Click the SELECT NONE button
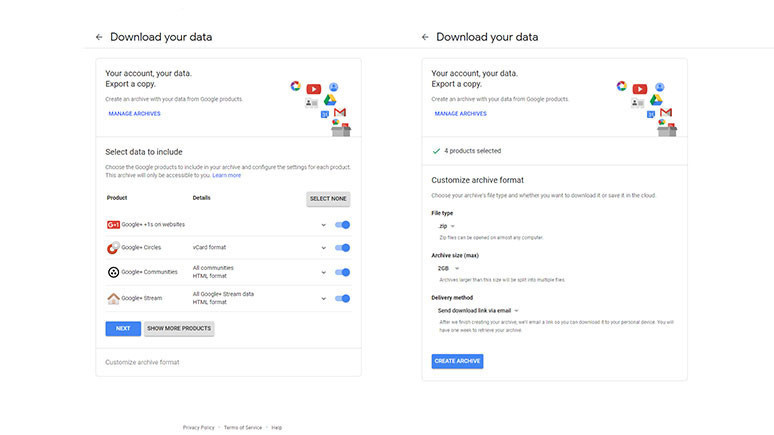This screenshot has height=435, width=774. (x=328, y=199)
